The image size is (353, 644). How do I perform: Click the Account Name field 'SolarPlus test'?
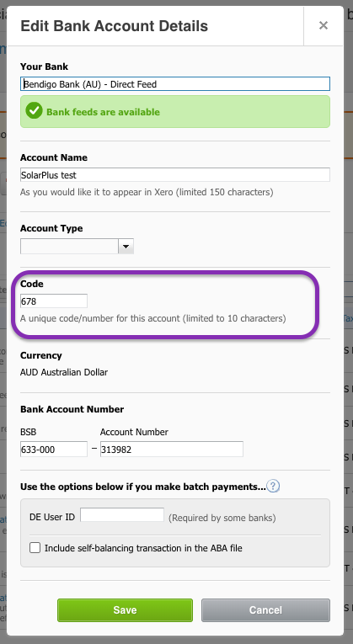175,175
